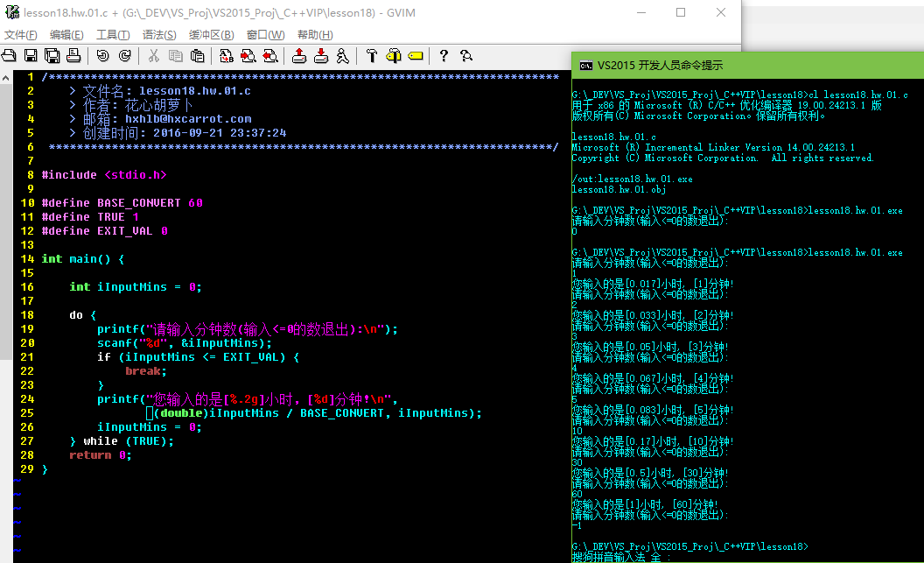Click the Redo toolbar icon
The width and height of the screenshot is (924, 563).
click(124, 56)
